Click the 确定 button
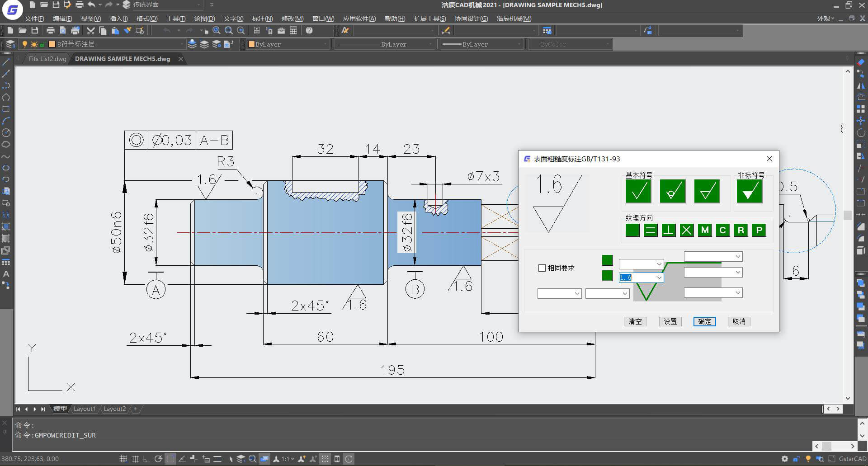Image resolution: width=868 pixels, height=466 pixels. 704,321
